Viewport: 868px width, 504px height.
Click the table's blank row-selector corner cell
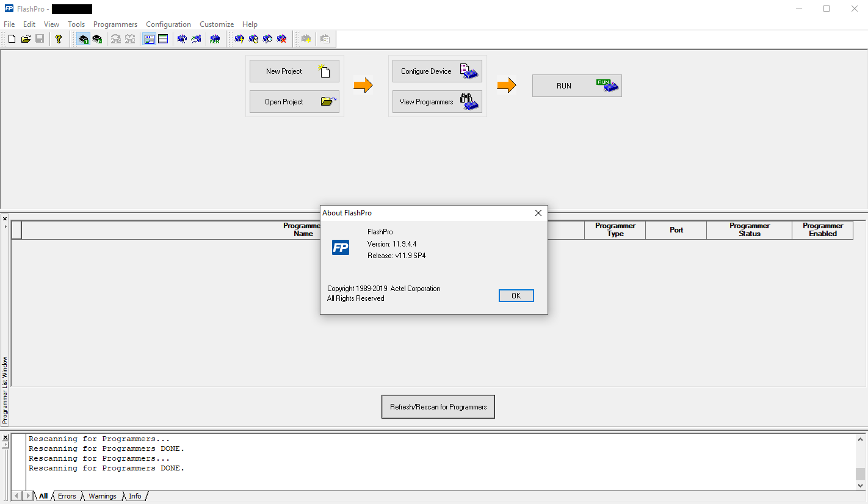tap(16, 230)
